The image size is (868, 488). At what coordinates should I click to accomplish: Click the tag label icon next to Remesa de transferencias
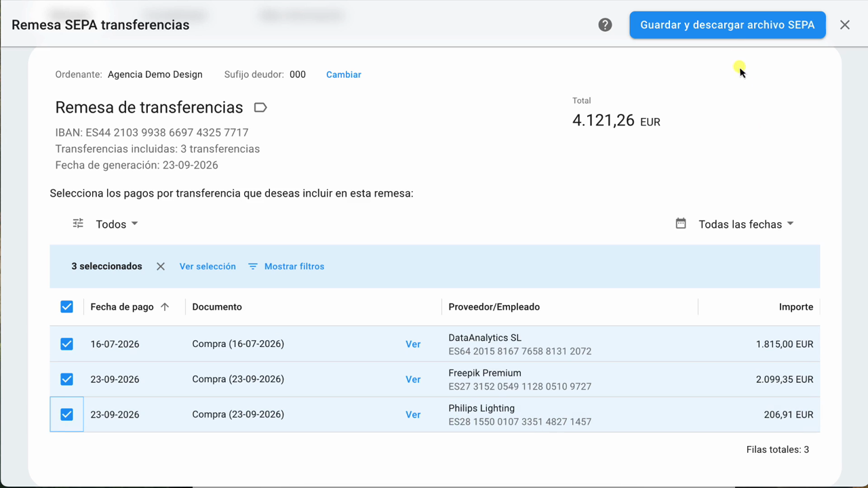[260, 108]
